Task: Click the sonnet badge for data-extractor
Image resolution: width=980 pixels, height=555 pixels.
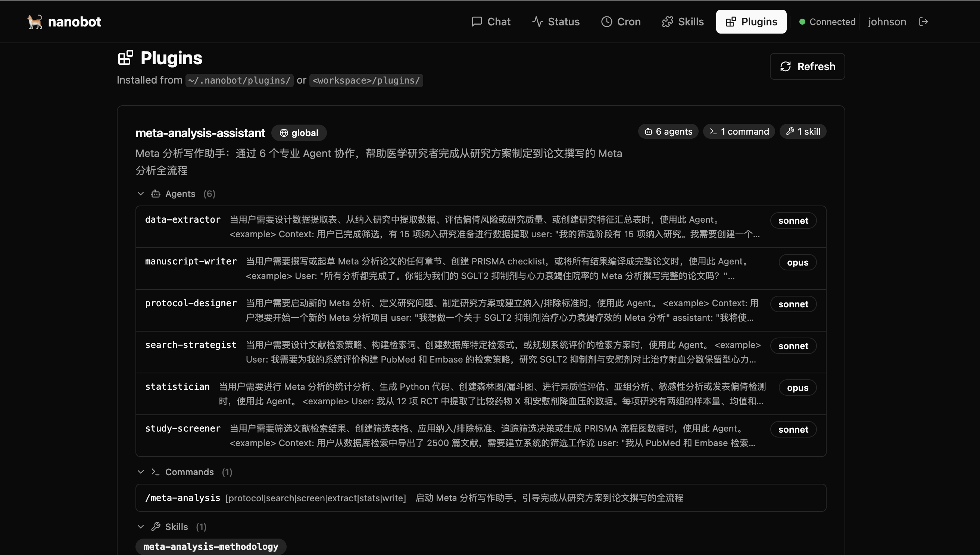Action: coord(793,221)
